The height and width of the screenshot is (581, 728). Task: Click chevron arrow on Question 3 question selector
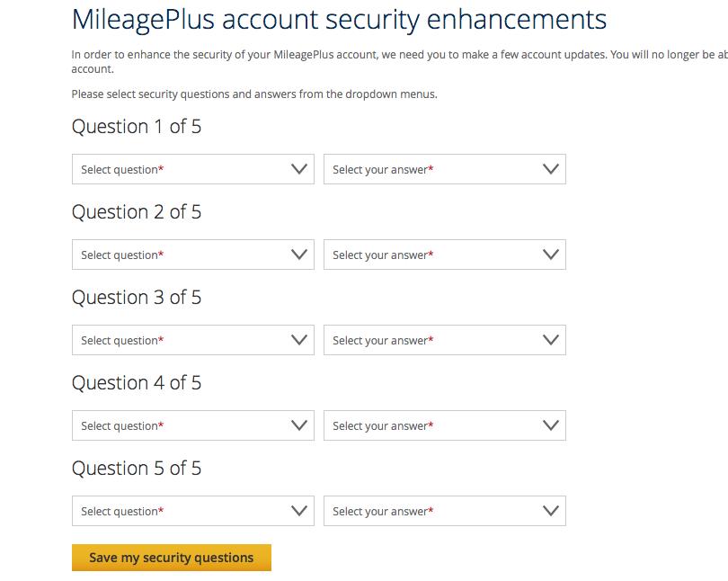pos(300,340)
